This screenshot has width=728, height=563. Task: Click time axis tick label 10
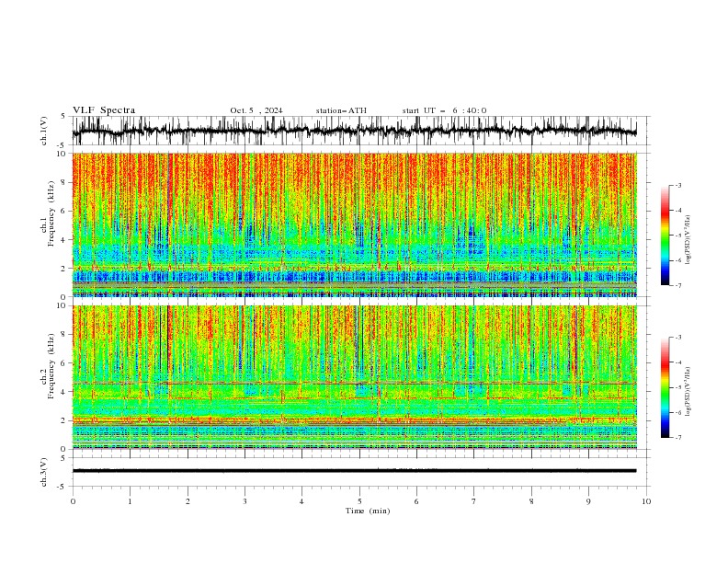tap(646, 501)
